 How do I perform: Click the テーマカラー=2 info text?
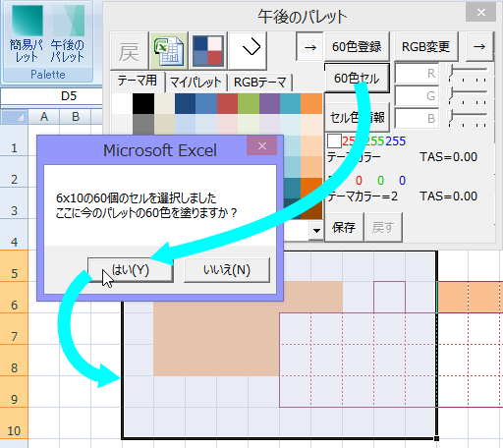(x=363, y=196)
